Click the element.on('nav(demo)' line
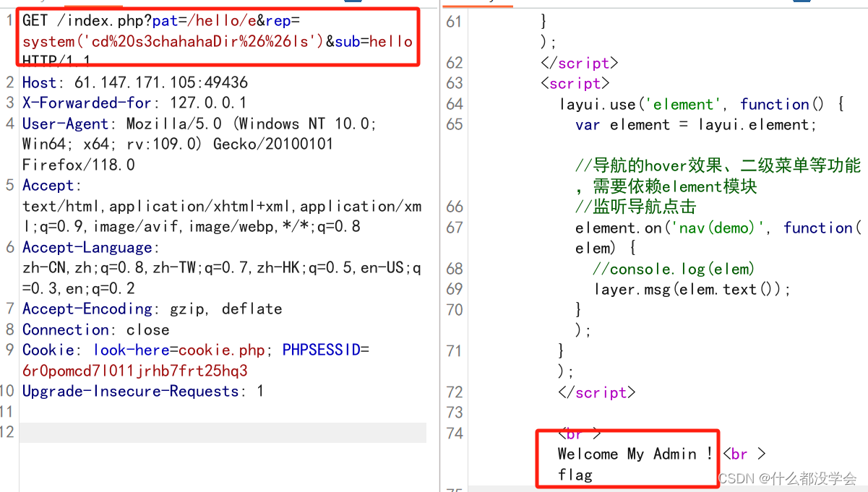868x492 pixels. point(718,228)
